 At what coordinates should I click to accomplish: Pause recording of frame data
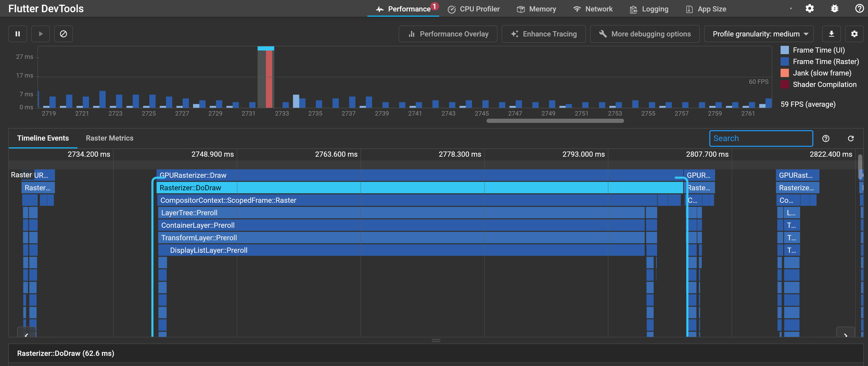[17, 34]
